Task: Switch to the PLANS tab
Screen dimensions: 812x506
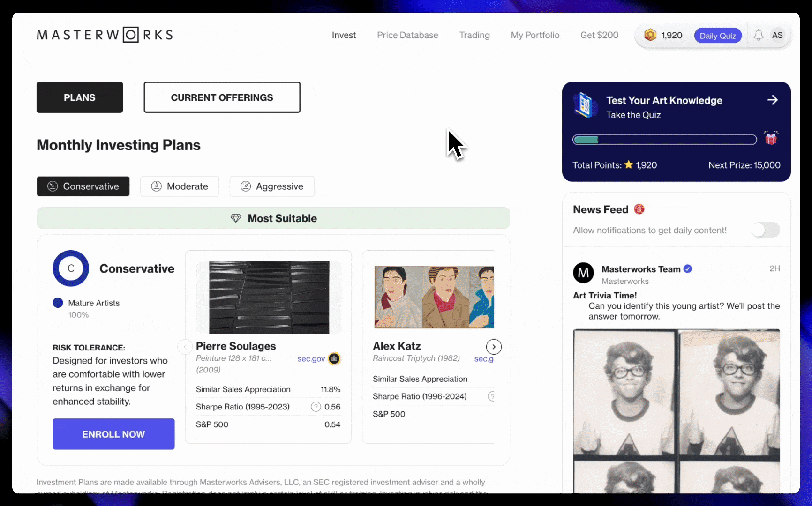Action: [80, 97]
